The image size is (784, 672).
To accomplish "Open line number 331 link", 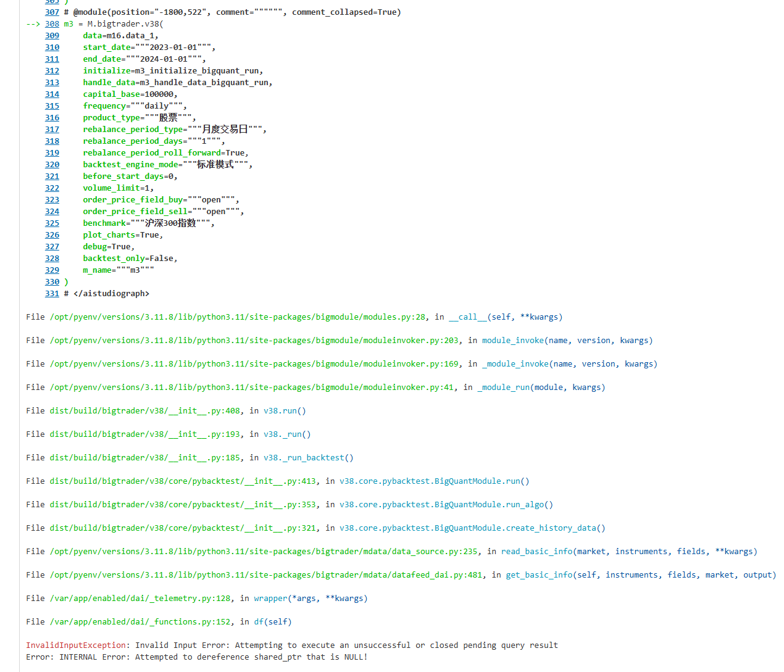I will (x=52, y=294).
